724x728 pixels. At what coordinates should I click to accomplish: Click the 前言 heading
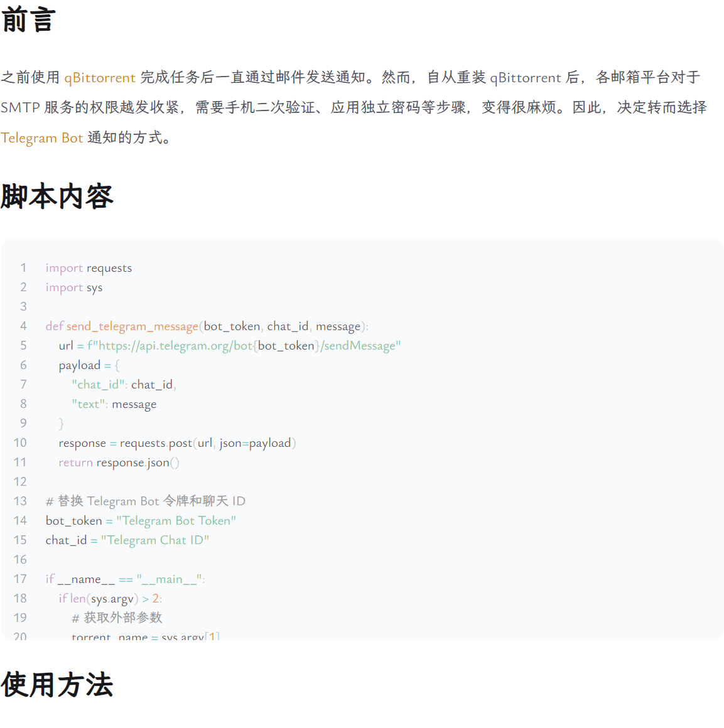coord(28,20)
